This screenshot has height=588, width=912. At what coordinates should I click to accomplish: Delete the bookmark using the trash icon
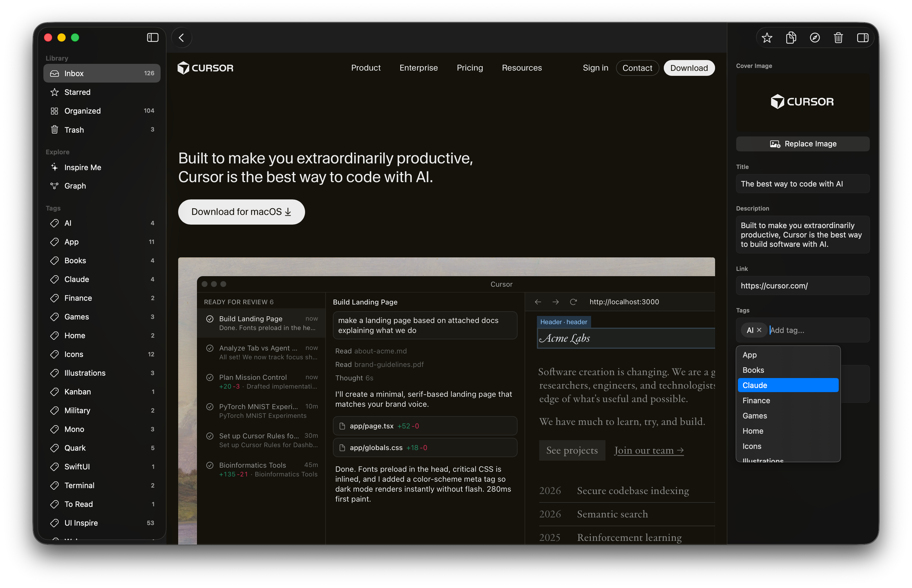pos(839,37)
